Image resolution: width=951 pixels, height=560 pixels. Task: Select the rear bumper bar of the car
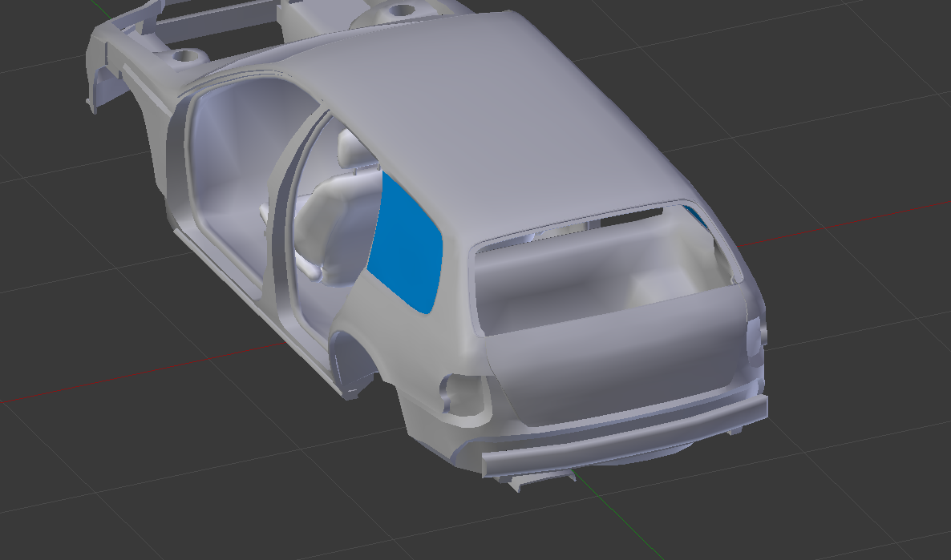coord(625,436)
